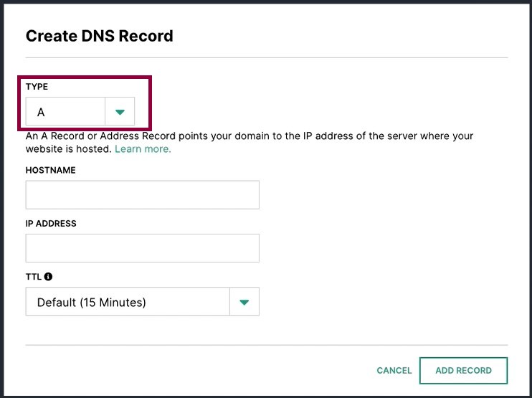This screenshot has width=532, height=398.
Task: Click the 'website is hosted.' text
Action: [x=69, y=149]
